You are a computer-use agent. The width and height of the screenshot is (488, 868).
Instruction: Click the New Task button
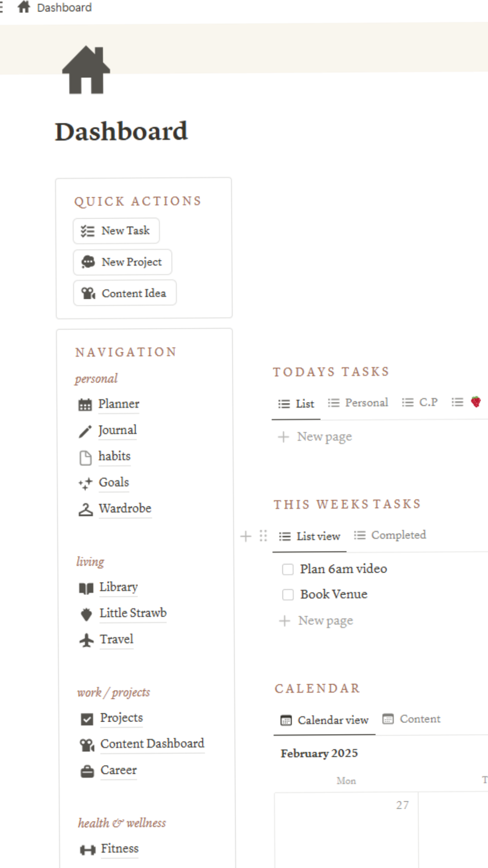tap(116, 231)
